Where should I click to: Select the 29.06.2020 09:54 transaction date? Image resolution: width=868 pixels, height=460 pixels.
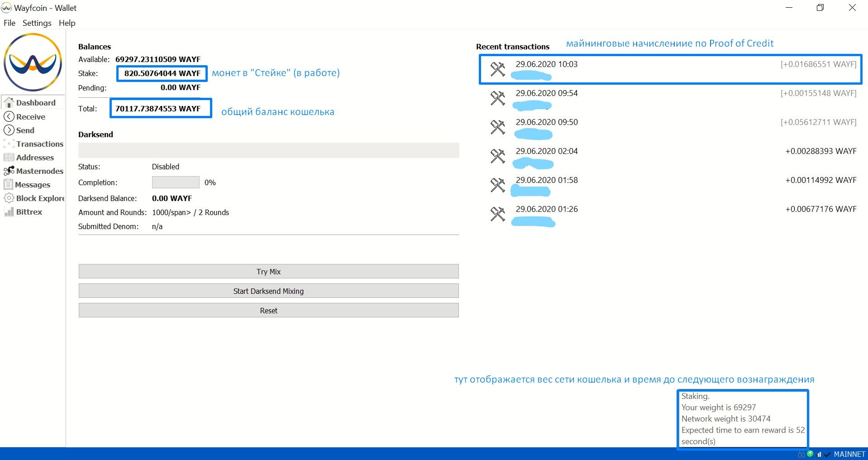tap(547, 93)
